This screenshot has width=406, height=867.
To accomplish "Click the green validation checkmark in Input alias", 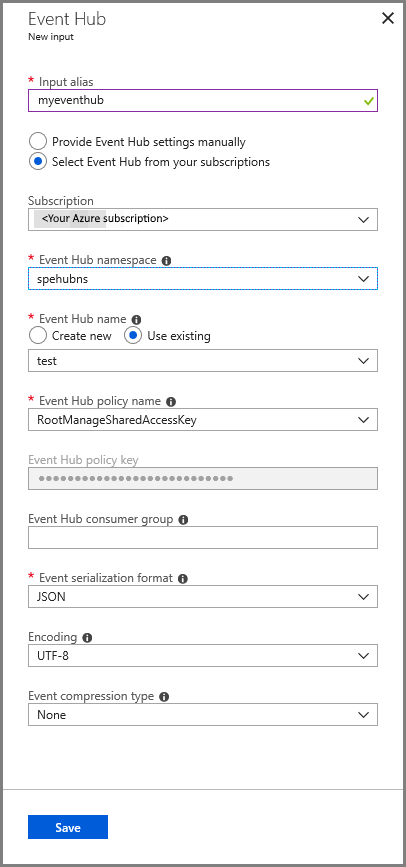I will click(x=368, y=101).
